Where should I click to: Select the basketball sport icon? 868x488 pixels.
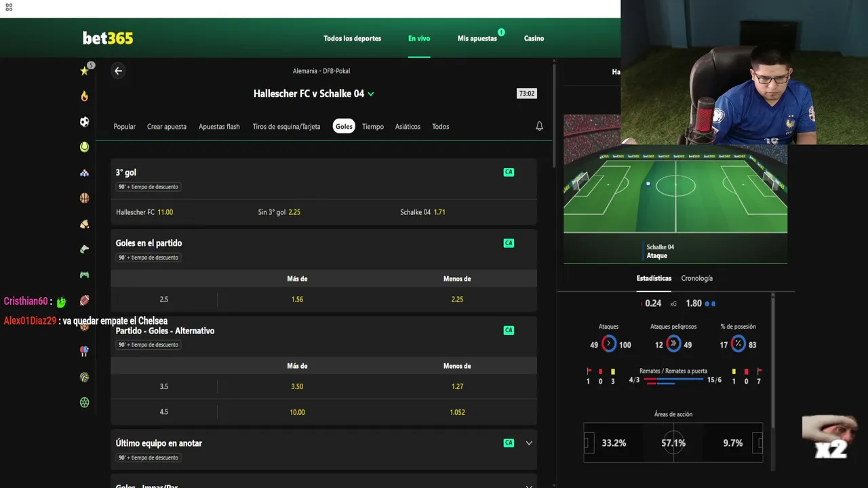[84, 199]
